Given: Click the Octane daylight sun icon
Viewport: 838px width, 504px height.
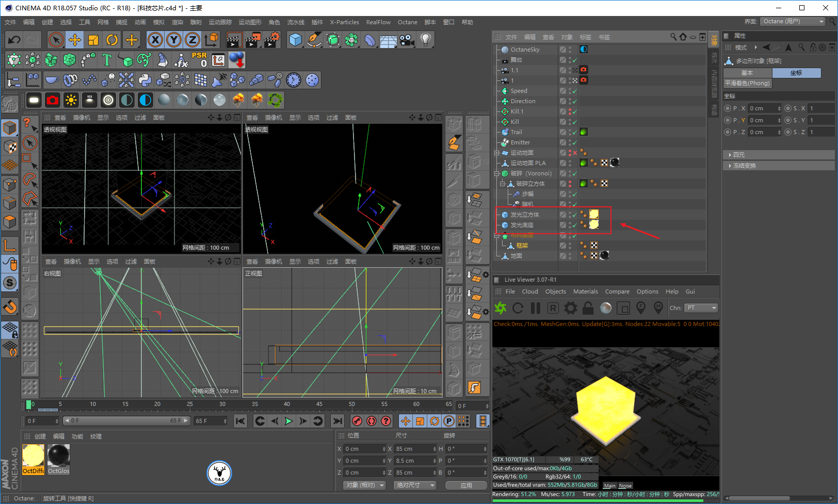Looking at the screenshot, I should click(71, 100).
